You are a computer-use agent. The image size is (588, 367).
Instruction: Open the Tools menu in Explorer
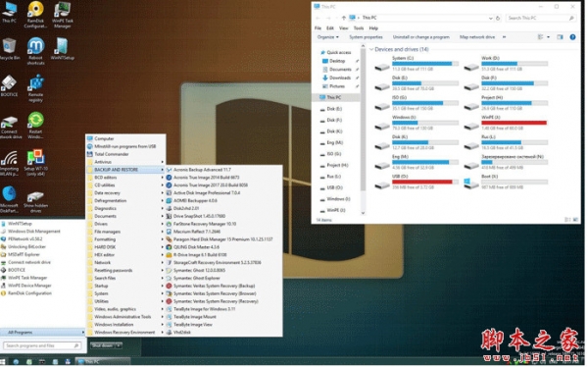click(360, 28)
